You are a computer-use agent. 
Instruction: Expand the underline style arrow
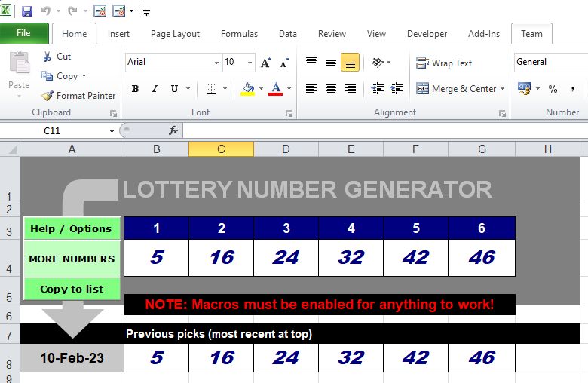pyautogui.click(x=188, y=89)
